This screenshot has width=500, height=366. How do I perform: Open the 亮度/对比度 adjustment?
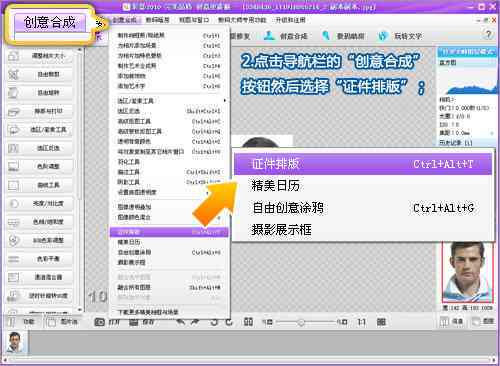[39, 203]
